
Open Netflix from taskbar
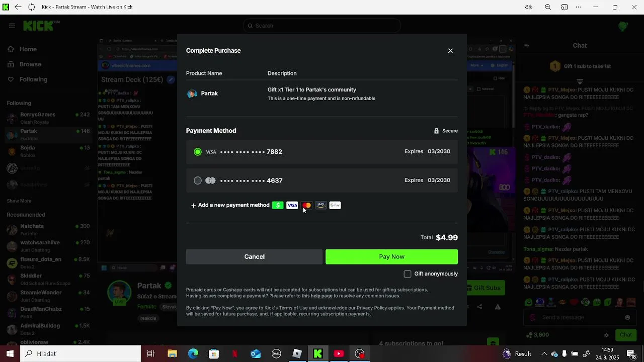tap(234, 354)
